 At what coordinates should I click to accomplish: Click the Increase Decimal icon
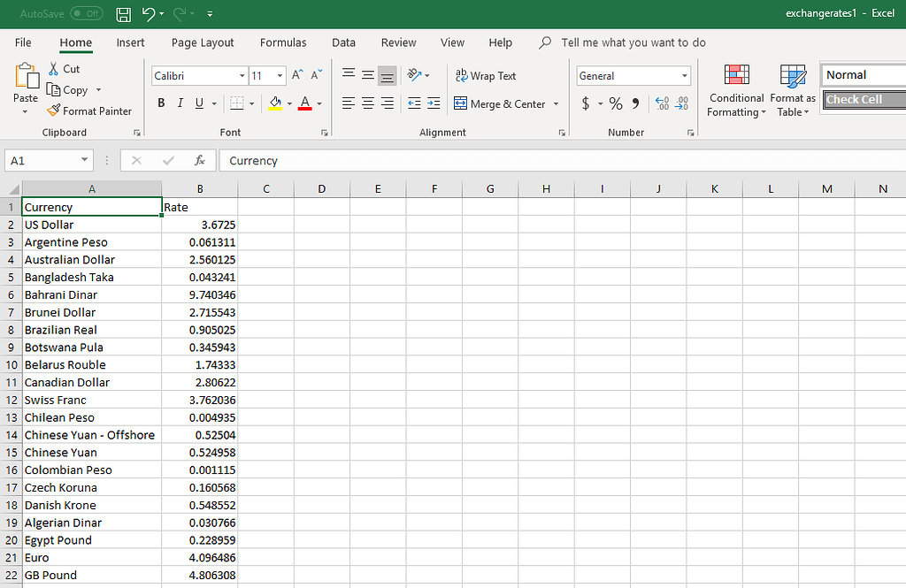coord(660,103)
